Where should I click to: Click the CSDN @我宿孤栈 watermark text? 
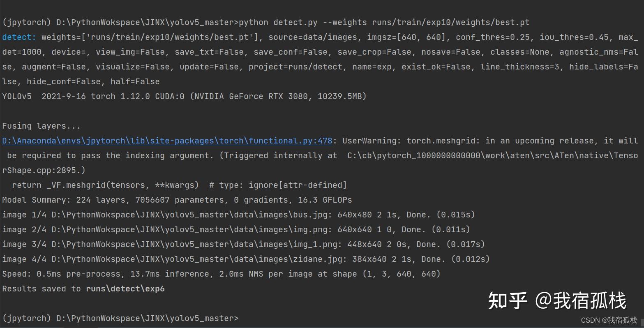pos(609,320)
